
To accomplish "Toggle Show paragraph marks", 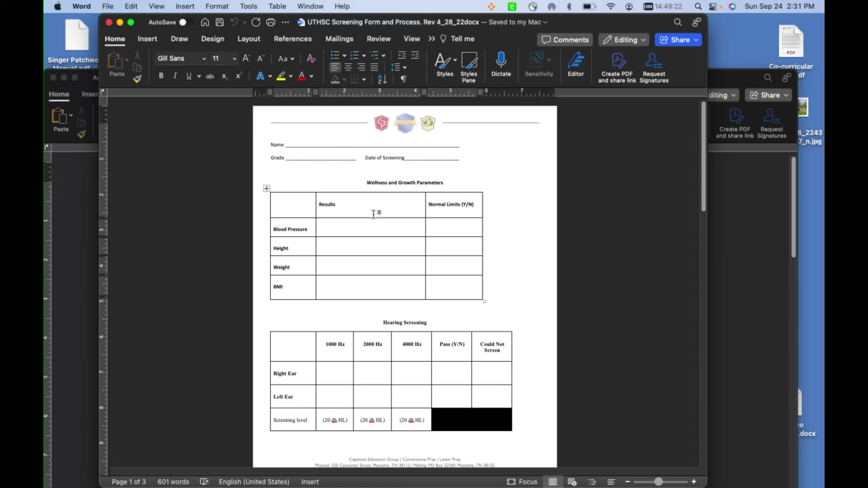I will coord(404,79).
